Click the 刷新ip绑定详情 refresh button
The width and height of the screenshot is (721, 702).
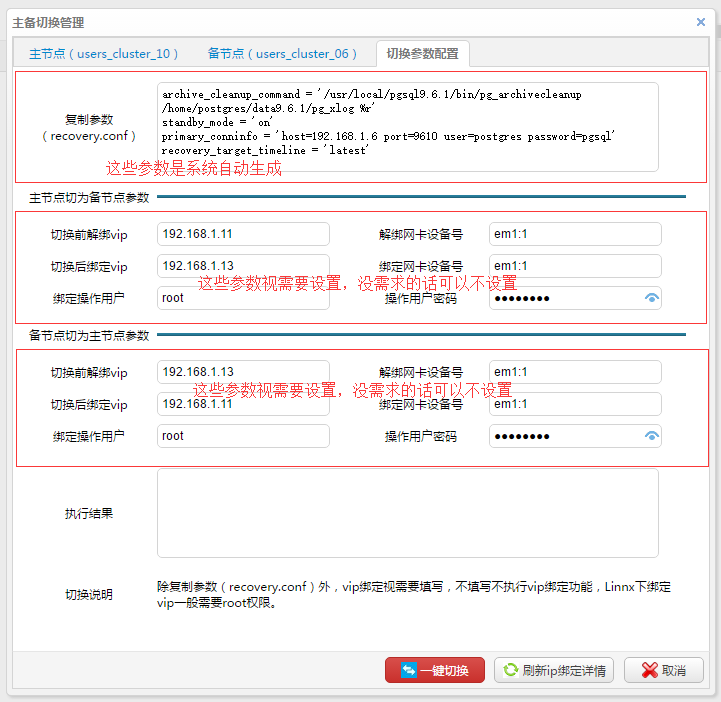coord(555,670)
